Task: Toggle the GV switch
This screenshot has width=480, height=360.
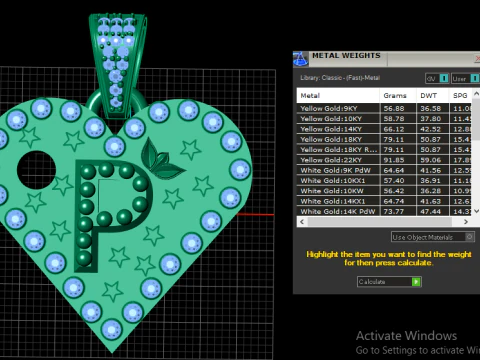Action: point(444,78)
